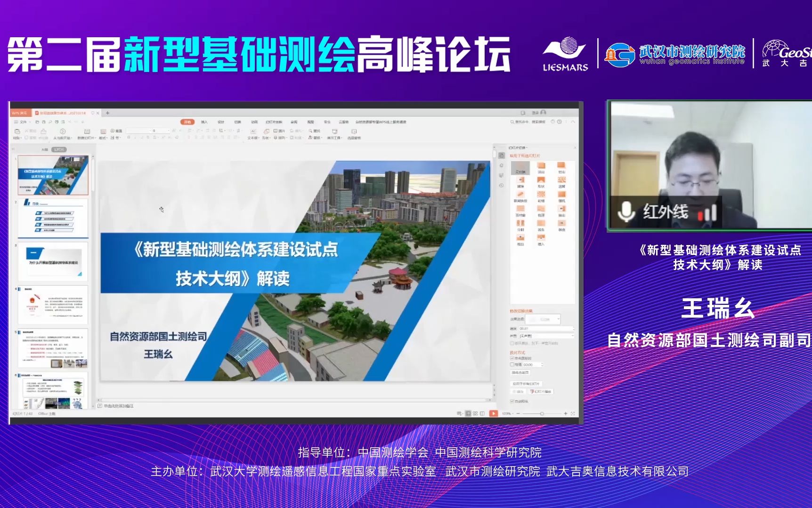Click the speed 速度 stepper field
Screen dimensions: 812x508
click(x=546, y=328)
